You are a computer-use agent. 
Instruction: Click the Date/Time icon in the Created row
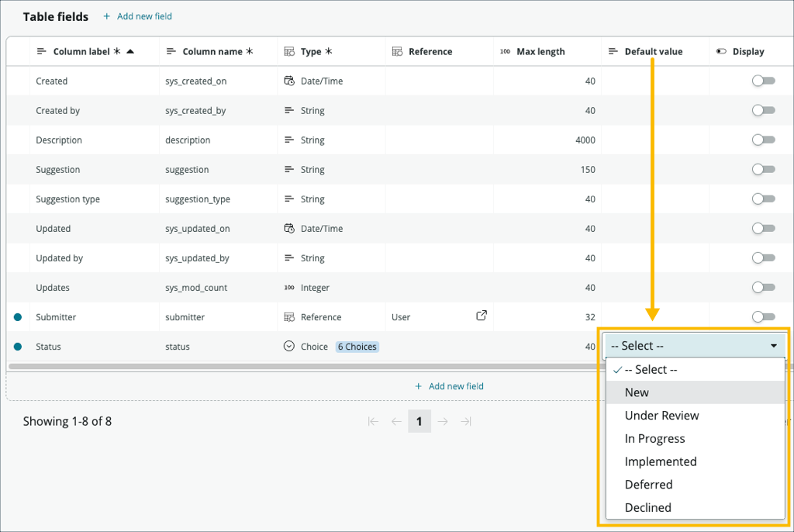pos(289,81)
